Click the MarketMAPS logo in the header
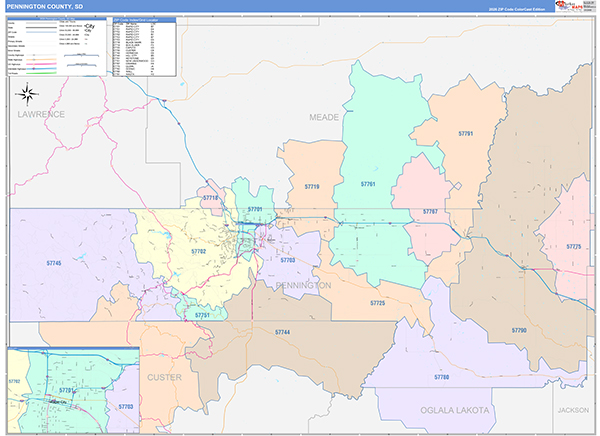Image resolution: width=600 pixels, height=436 pixels. (x=569, y=5)
